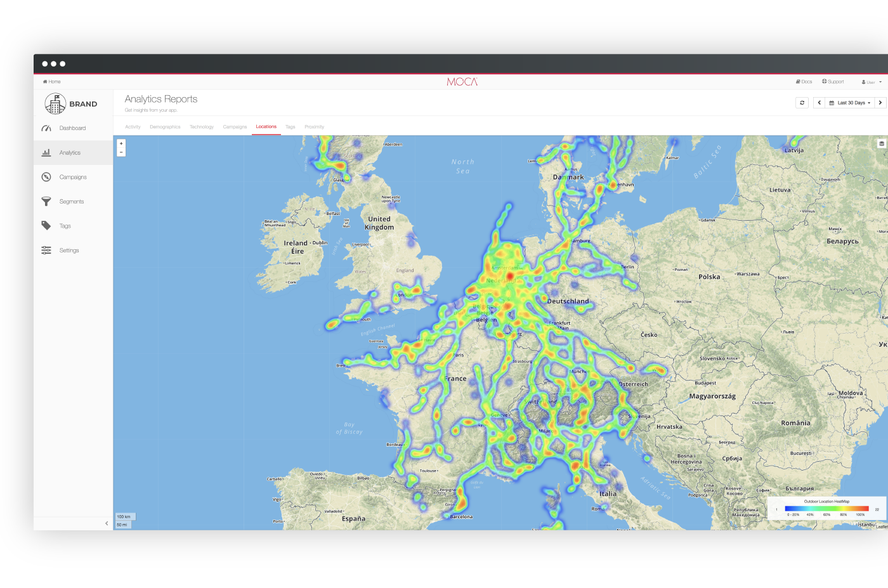Viewport: 888px width, 588px height.
Task: Click the North Sea label on map
Action: (x=463, y=166)
